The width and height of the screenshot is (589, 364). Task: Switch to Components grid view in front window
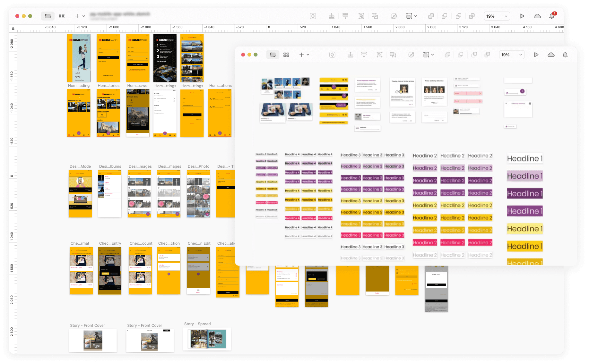(286, 55)
